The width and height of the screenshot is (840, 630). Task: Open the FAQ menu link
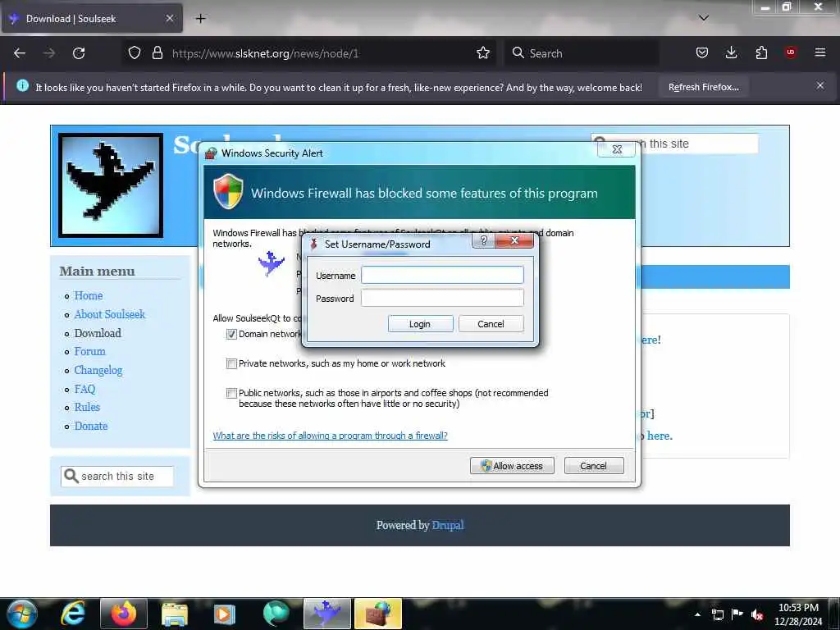click(84, 389)
